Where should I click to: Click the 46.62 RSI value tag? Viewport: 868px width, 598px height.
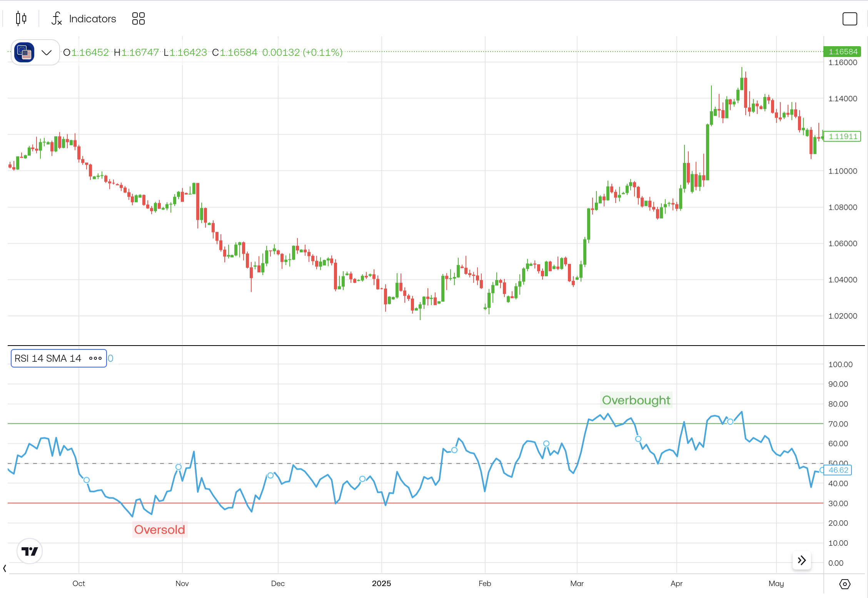tap(838, 470)
